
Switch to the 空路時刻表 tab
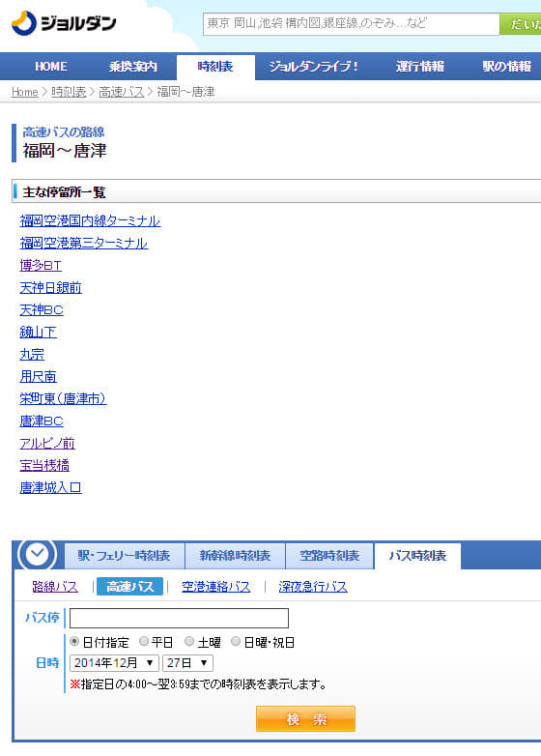point(329,556)
